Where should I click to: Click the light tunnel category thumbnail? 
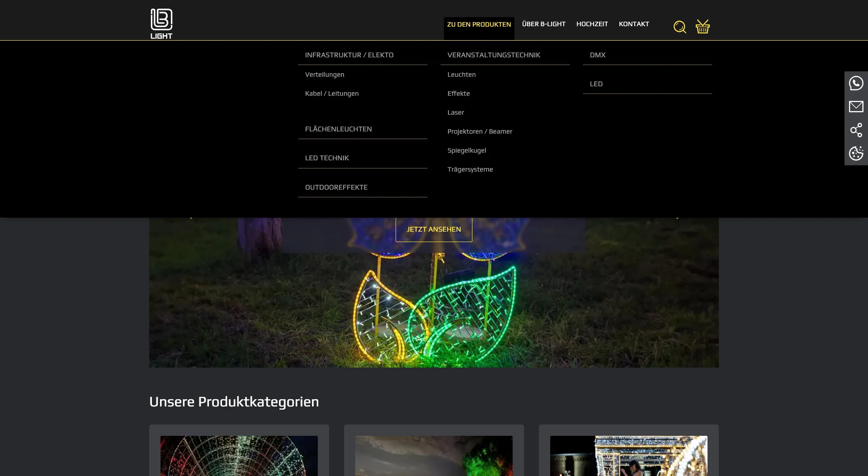tap(239, 455)
